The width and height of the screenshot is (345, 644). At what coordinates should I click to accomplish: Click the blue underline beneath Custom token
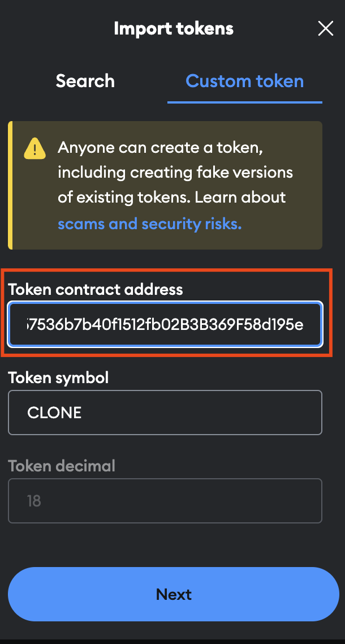244,102
